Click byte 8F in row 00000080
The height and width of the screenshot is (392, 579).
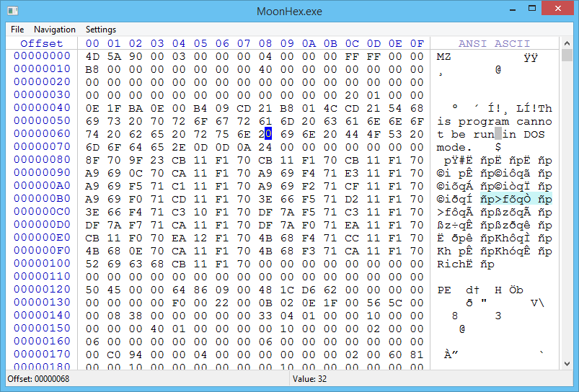pyautogui.click(x=92, y=160)
